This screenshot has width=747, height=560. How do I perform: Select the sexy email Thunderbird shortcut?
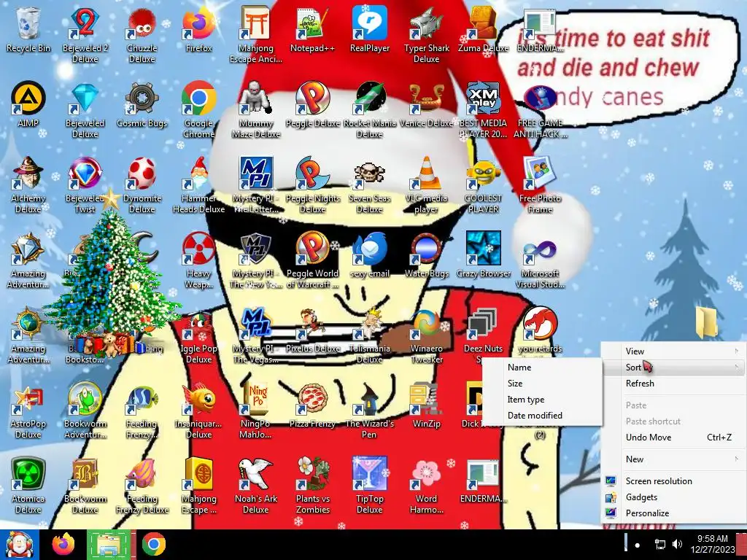pos(370,255)
